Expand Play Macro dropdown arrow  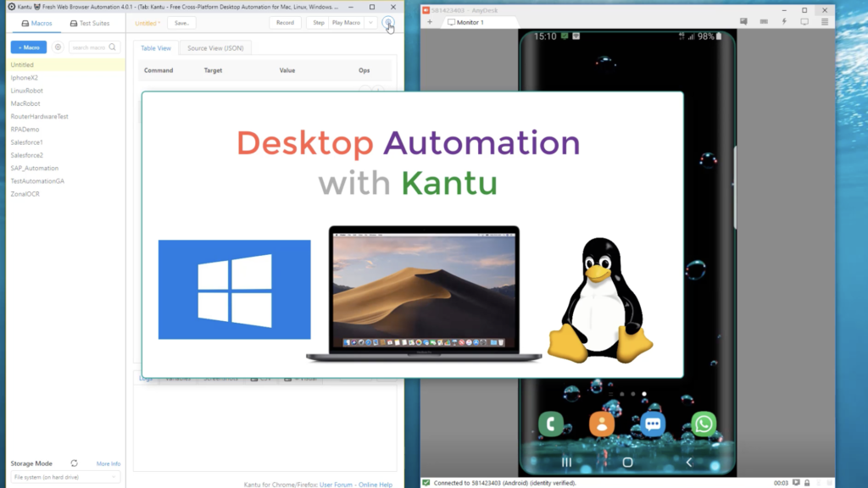(370, 23)
